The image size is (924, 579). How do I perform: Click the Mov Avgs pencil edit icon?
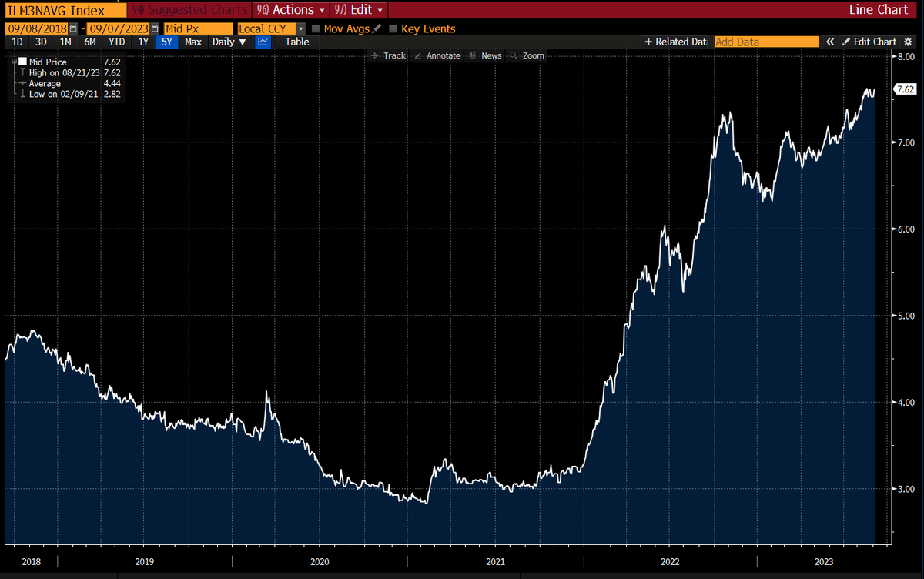coord(377,28)
